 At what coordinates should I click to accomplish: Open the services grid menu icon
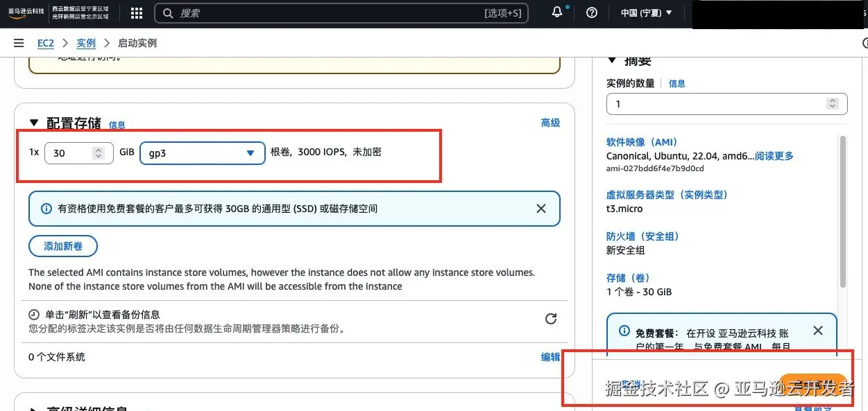pos(137,13)
